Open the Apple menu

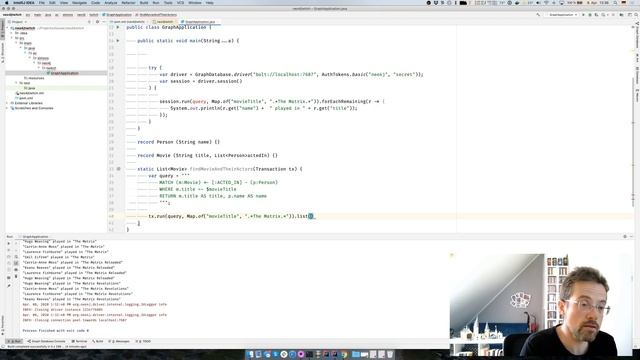[x=7, y=2]
